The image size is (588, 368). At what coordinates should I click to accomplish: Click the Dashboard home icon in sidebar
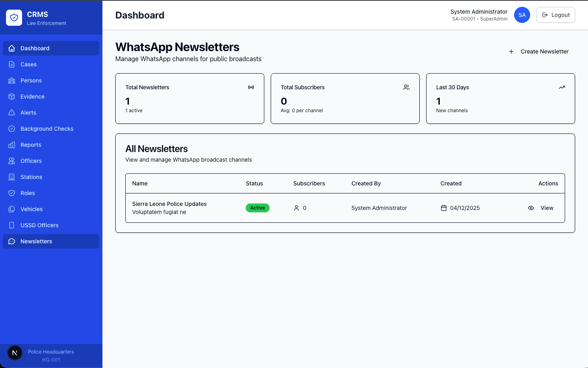(12, 48)
